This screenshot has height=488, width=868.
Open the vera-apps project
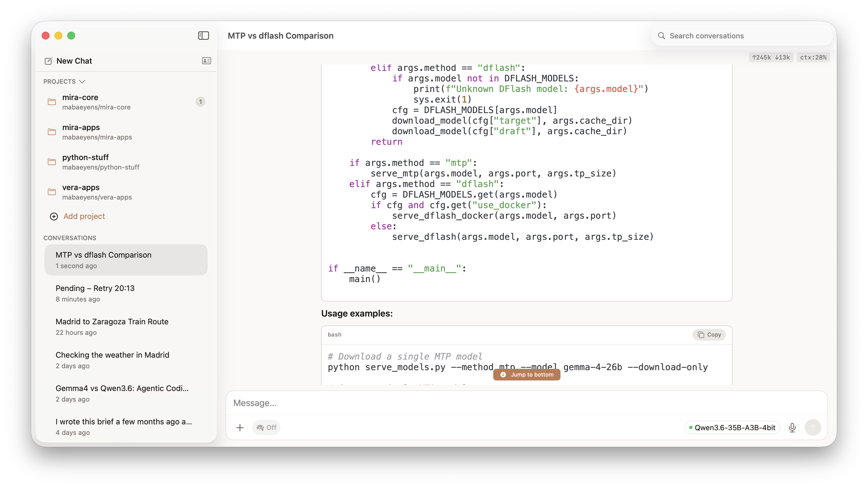(126, 192)
